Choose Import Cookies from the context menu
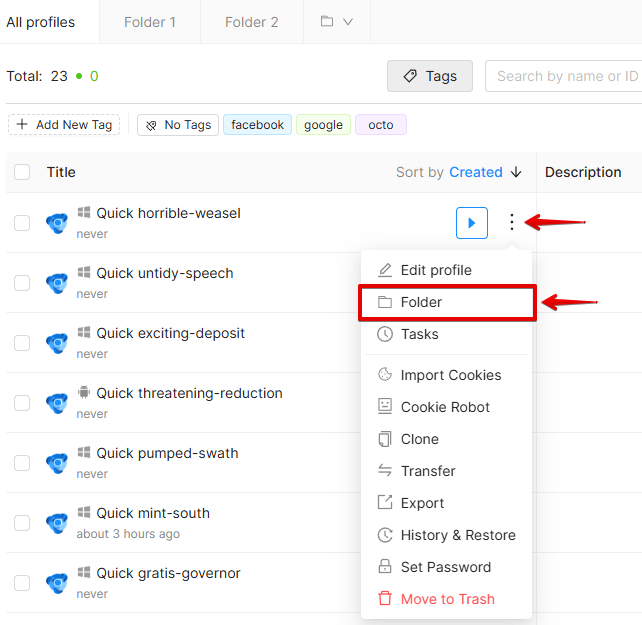This screenshot has width=642, height=625. (447, 375)
